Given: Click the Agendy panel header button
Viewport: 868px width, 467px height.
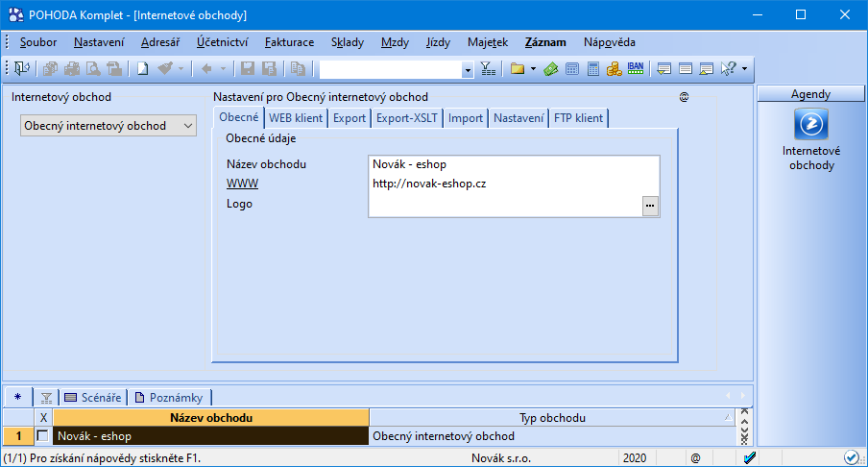Looking at the screenshot, I should point(810,94).
